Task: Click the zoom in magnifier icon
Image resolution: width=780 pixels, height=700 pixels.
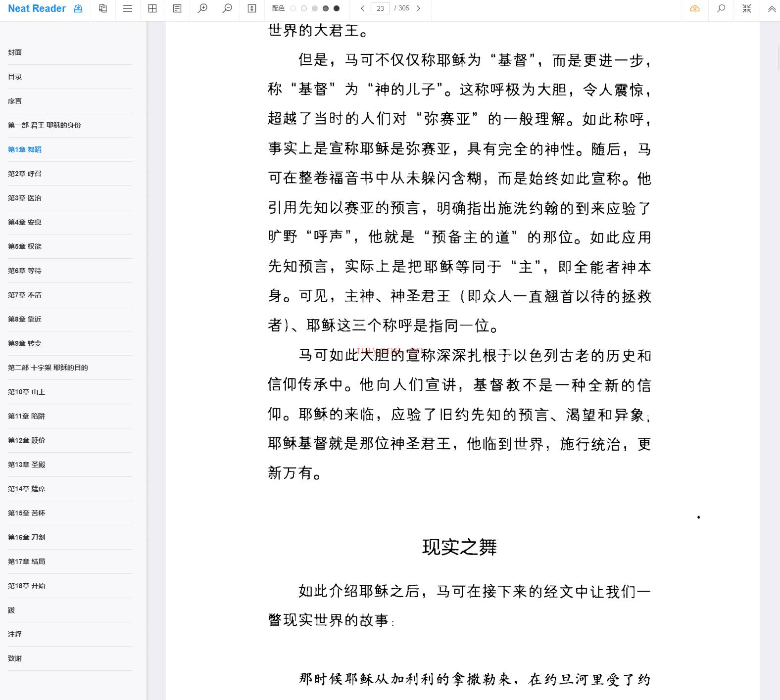Action: pos(202,8)
